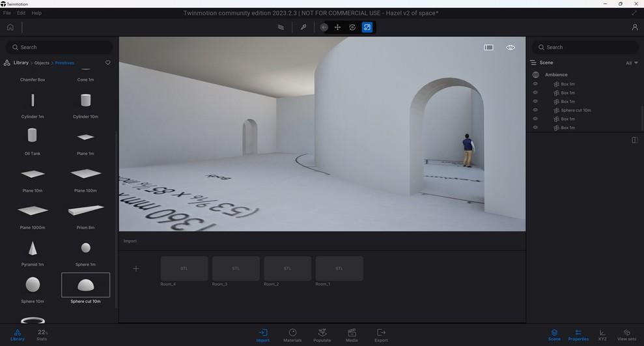Click the highlighted Scale tool
The width and height of the screenshot is (644, 346).
click(x=367, y=27)
